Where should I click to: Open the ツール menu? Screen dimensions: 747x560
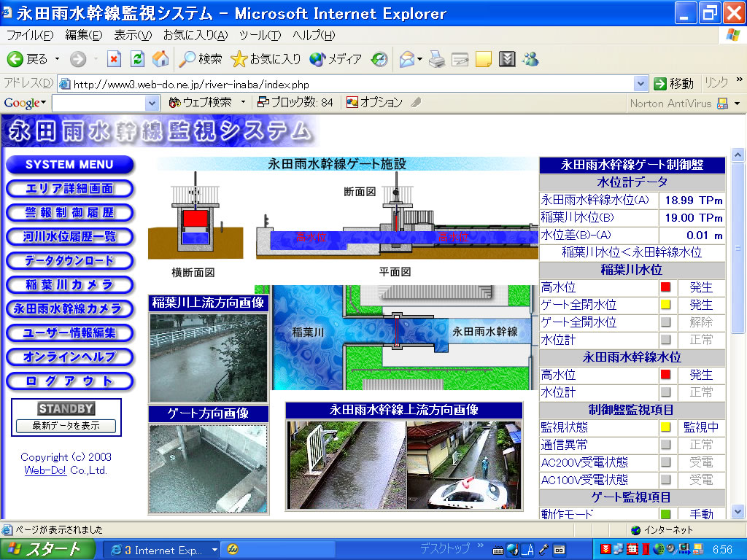[260, 35]
